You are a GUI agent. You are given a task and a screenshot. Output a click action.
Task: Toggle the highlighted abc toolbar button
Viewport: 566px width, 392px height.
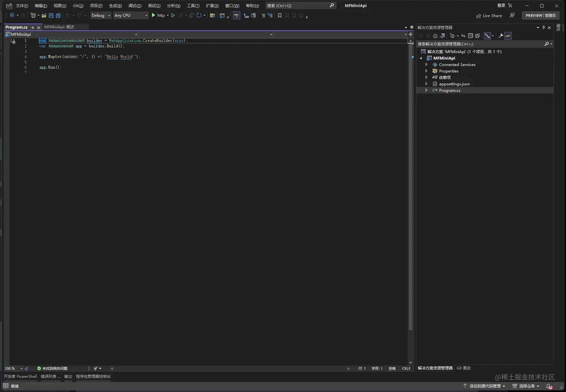tap(237, 15)
